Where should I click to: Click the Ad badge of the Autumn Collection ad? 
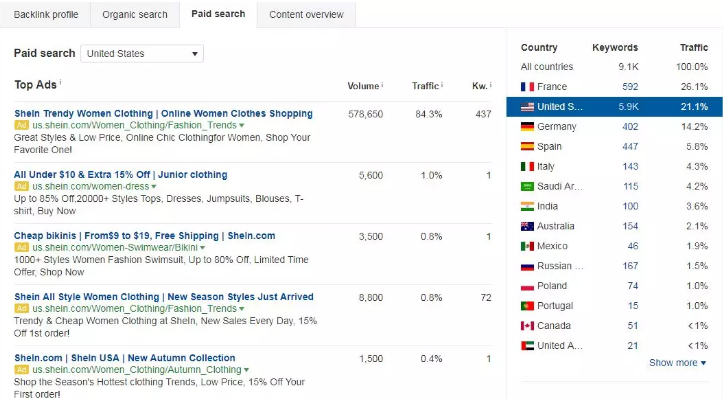pyautogui.click(x=21, y=370)
